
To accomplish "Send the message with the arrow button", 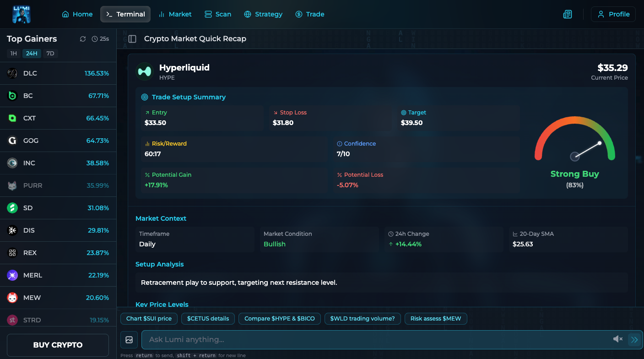I will pos(634,340).
